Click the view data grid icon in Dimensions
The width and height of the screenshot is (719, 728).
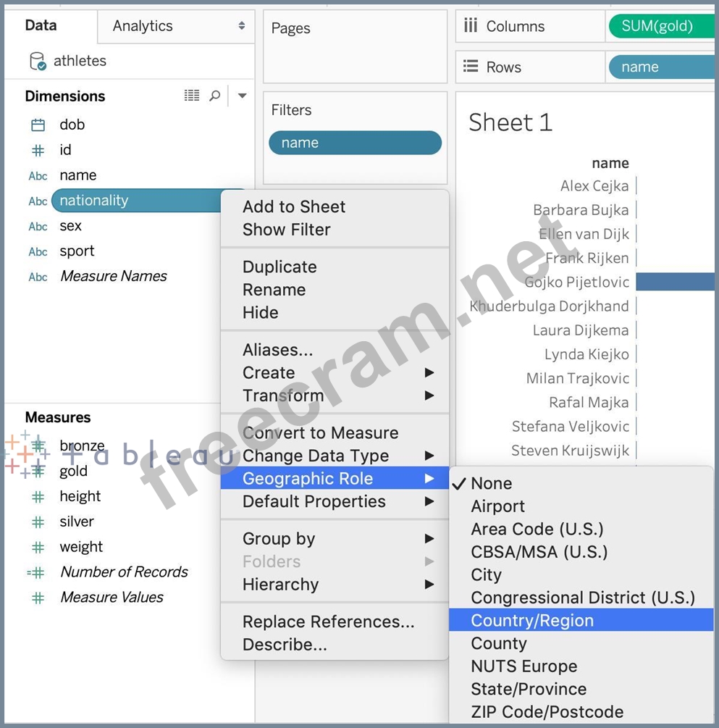pyautogui.click(x=192, y=96)
